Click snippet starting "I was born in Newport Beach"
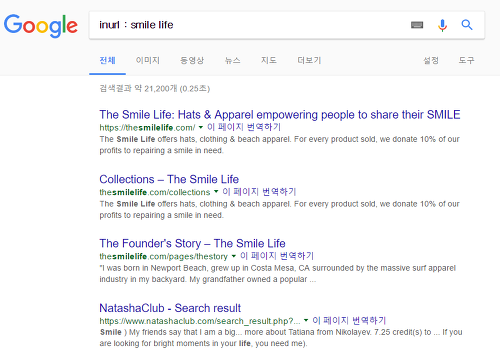Viewport: 500px width, 362px height. pyautogui.click(x=278, y=274)
